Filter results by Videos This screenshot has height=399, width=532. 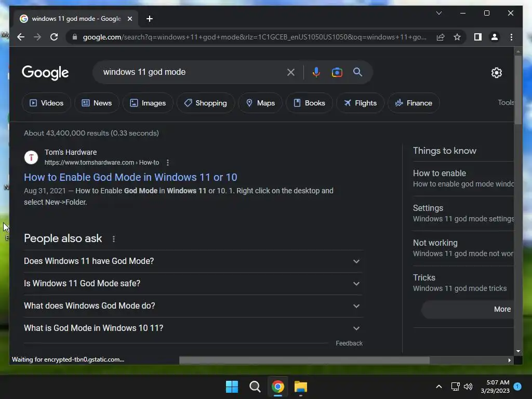tap(46, 103)
